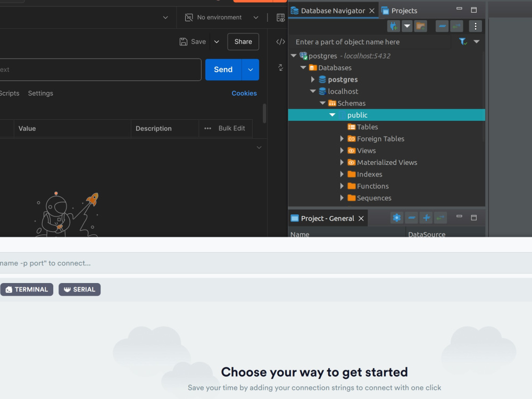This screenshot has height=399, width=532.
Task: Collapse the postgres localhost:5432 connection node
Action: (294, 56)
